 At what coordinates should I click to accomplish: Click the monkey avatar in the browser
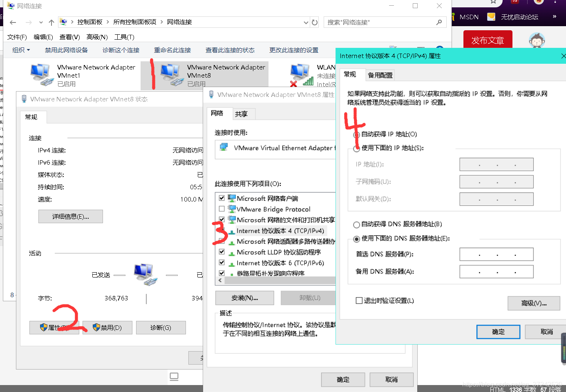coord(537,40)
